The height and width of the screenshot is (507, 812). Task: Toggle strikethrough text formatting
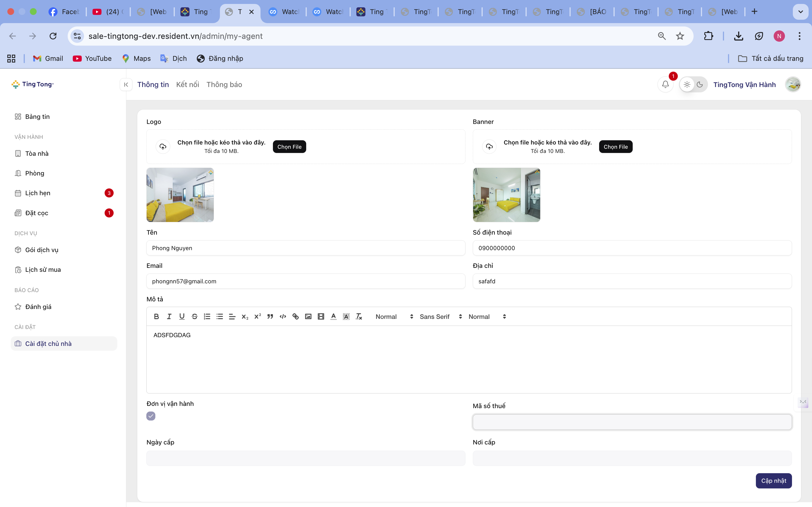194,317
